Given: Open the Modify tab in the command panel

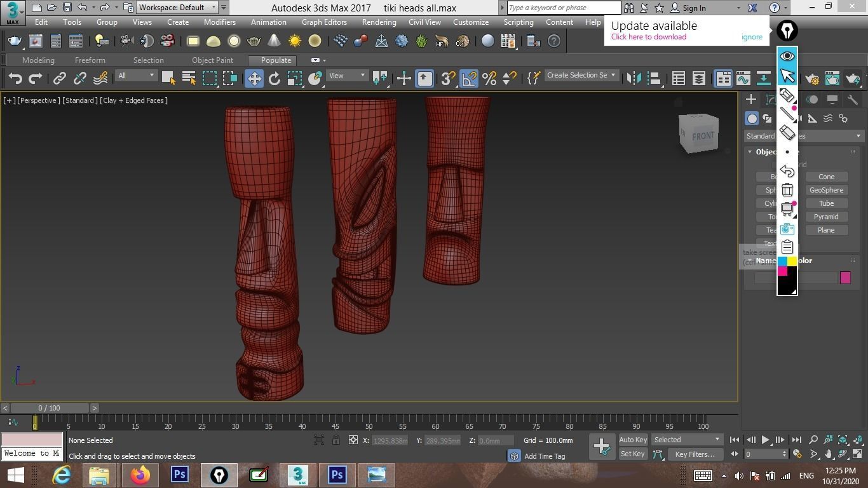Looking at the screenshot, I should click(x=771, y=100).
